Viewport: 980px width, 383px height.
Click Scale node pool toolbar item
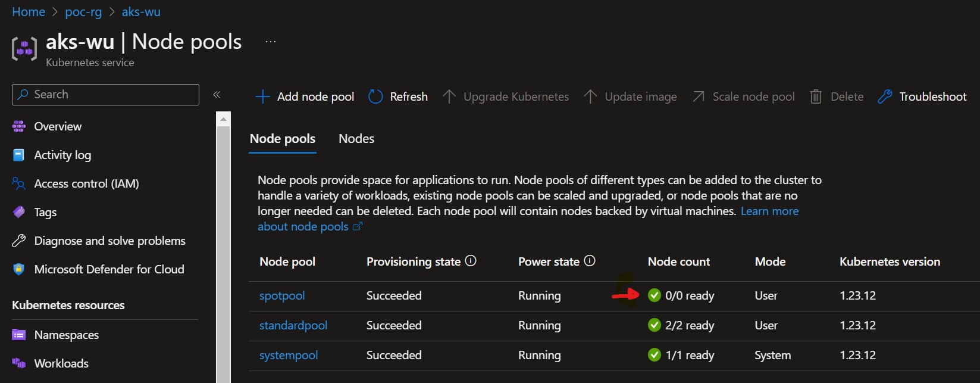(744, 96)
